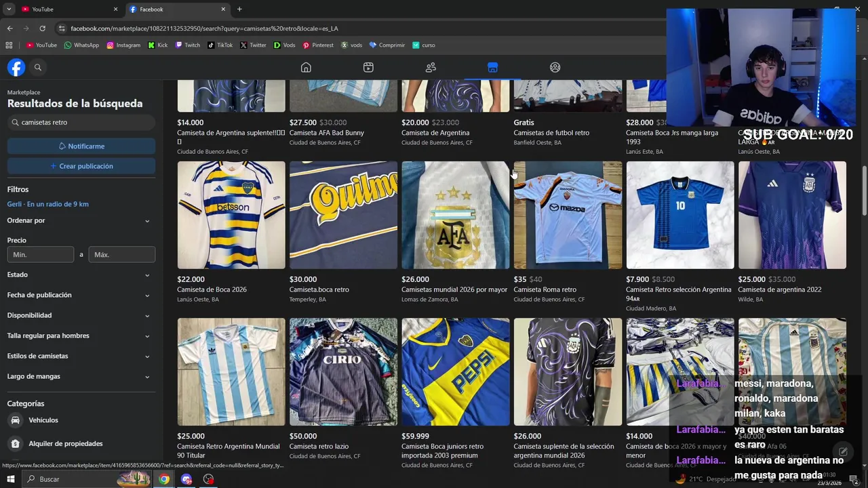The width and height of the screenshot is (868, 488).
Task: Close the YouTube tab
Action: click(115, 9)
